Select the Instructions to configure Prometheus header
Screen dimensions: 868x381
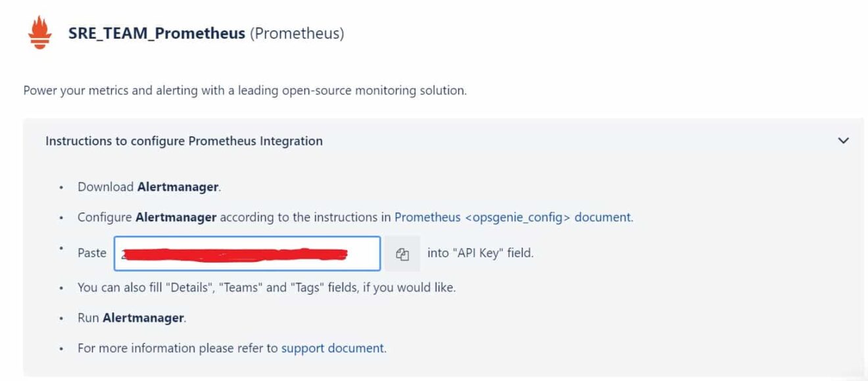click(184, 141)
